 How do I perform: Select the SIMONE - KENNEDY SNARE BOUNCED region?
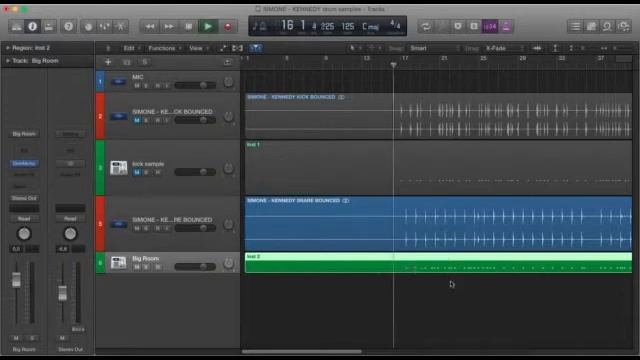tap(438, 224)
